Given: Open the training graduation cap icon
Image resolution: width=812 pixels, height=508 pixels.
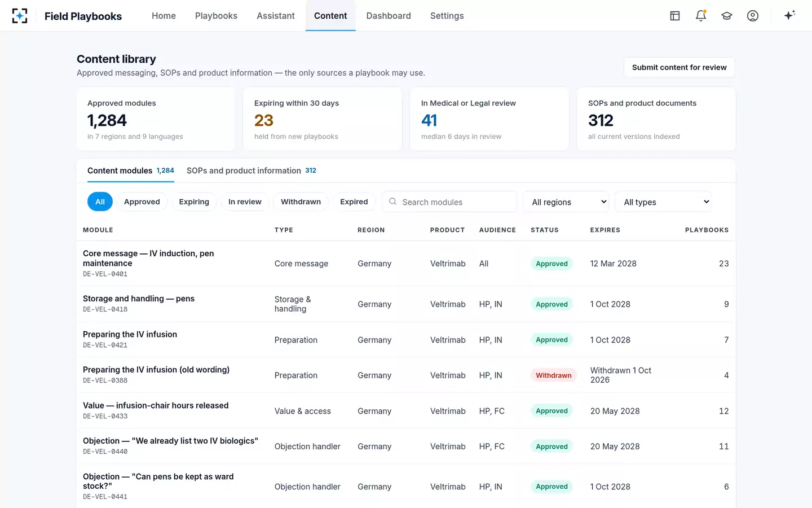Looking at the screenshot, I should point(727,16).
